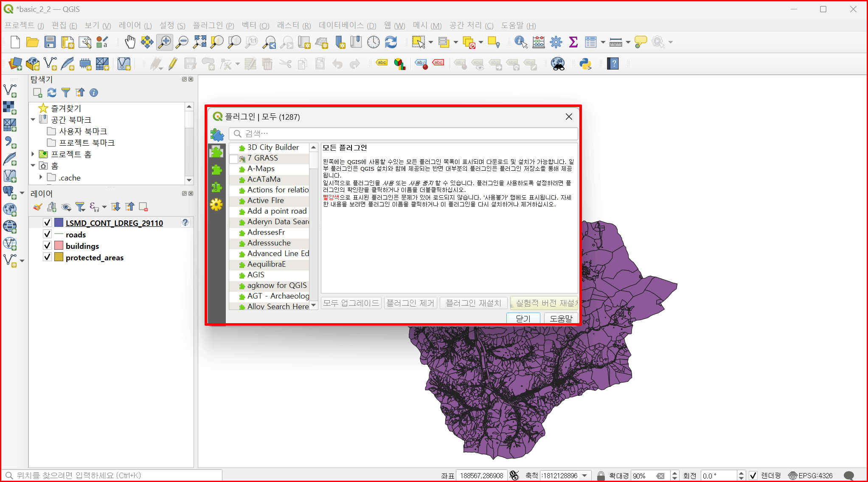Click the plugin search field
The width and height of the screenshot is (868, 482).
[x=403, y=134]
